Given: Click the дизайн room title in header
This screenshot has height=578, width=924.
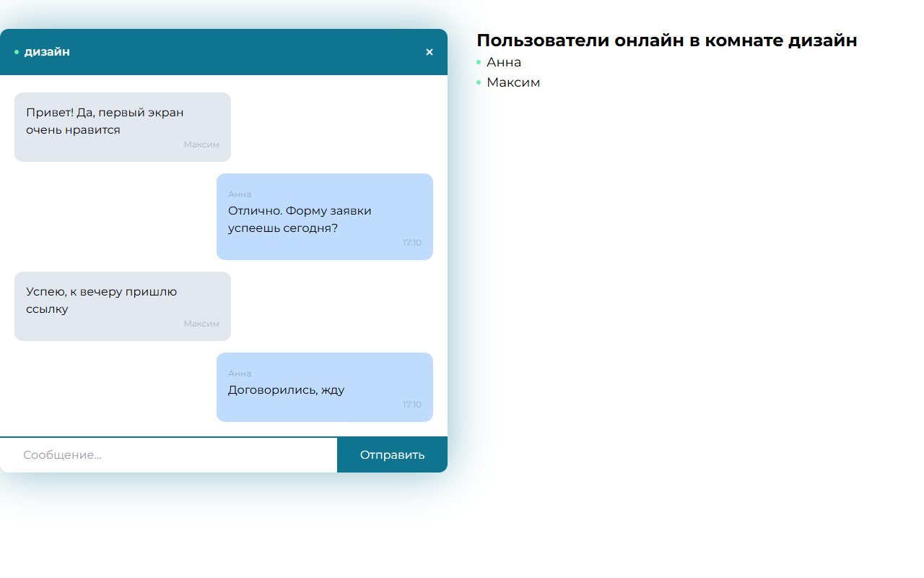Looking at the screenshot, I should click(x=47, y=52).
